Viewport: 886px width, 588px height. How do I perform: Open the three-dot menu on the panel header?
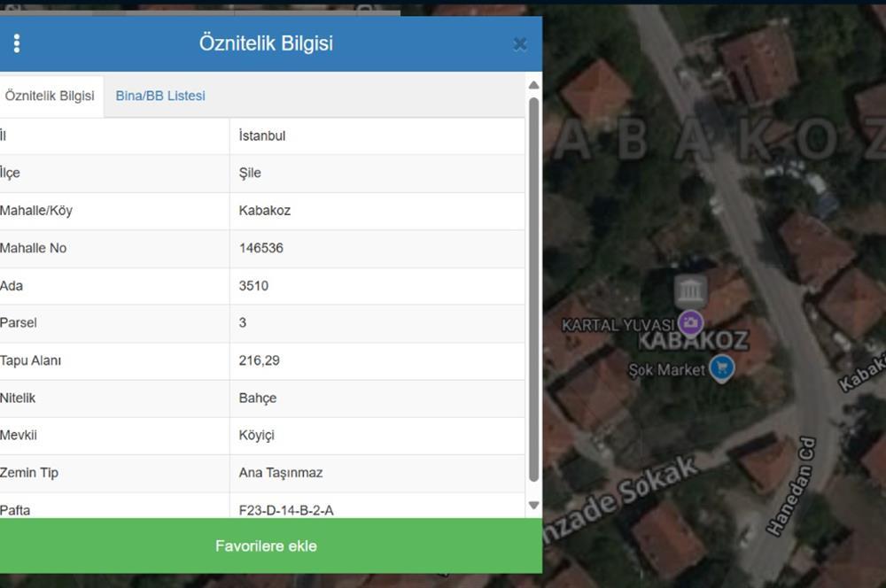click(x=16, y=43)
